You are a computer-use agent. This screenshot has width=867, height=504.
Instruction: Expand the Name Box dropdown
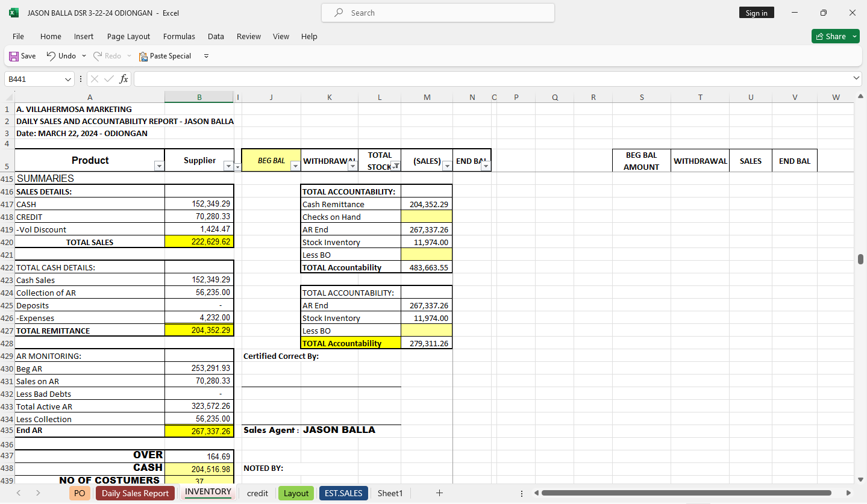click(68, 79)
